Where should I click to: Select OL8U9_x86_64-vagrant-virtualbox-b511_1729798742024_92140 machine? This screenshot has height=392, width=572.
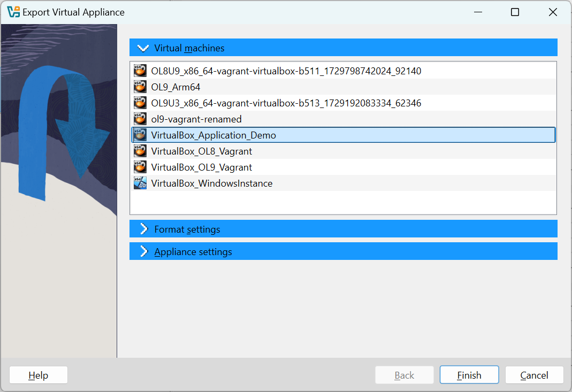pos(343,71)
